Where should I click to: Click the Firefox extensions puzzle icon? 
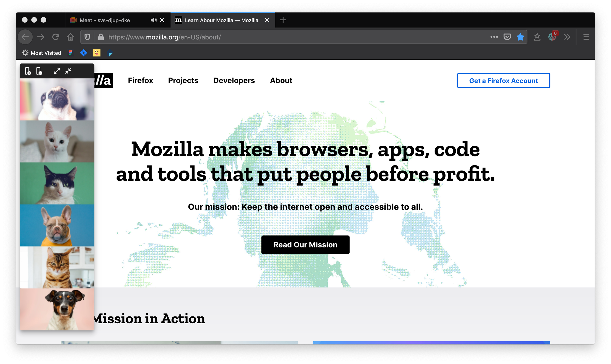point(566,37)
